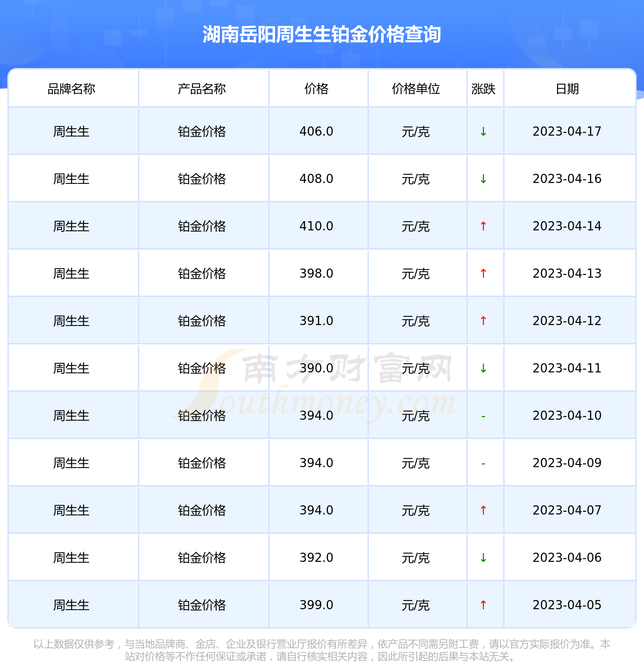644x669 pixels.
Task: Select the price 408.0
Action: coord(316,179)
